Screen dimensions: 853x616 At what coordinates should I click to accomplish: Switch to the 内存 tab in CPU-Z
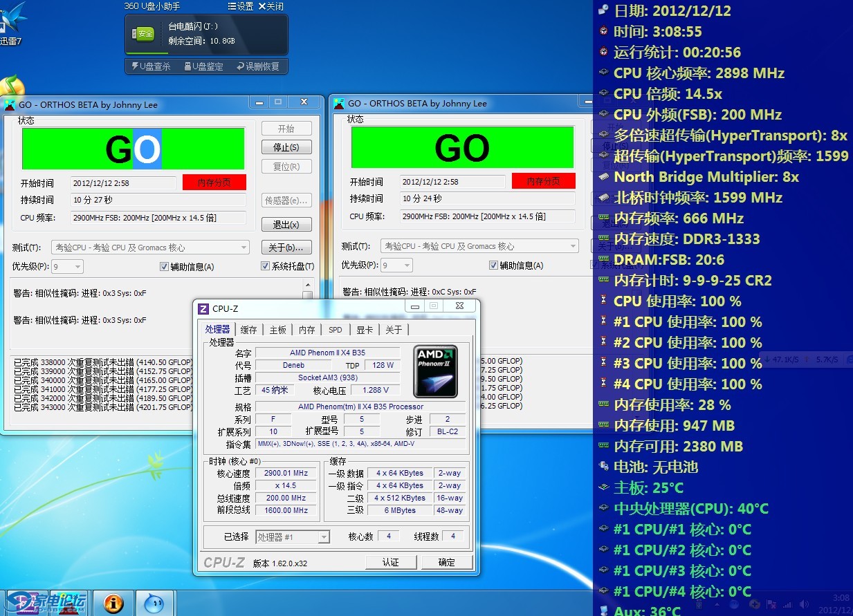click(307, 330)
